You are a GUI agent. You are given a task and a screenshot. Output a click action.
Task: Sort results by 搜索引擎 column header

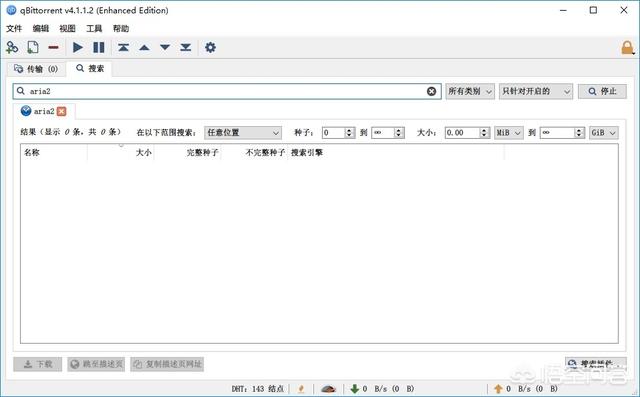point(396,153)
